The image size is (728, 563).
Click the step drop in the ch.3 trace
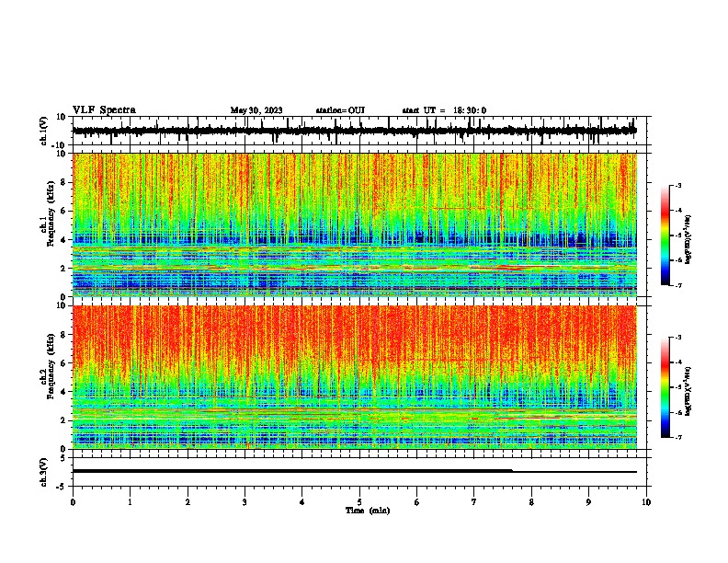(513, 471)
